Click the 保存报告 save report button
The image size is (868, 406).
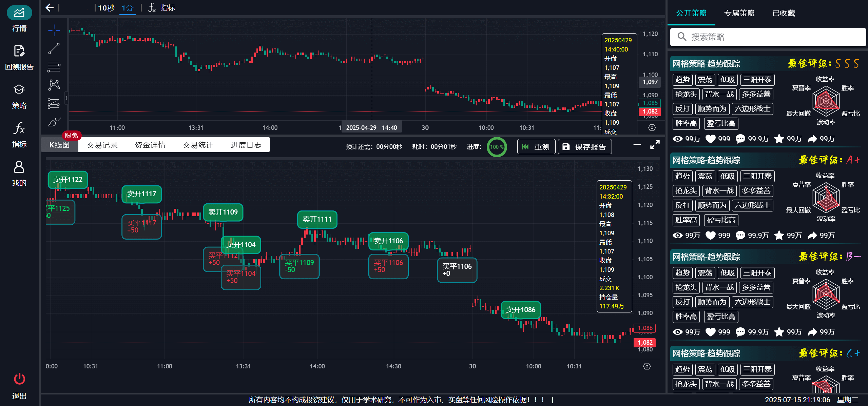click(585, 147)
